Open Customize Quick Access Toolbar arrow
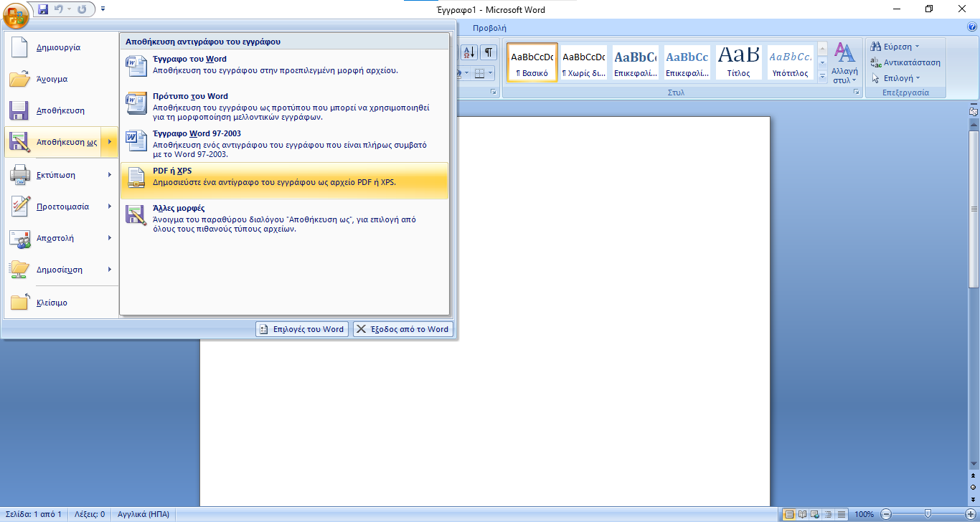 click(x=103, y=9)
